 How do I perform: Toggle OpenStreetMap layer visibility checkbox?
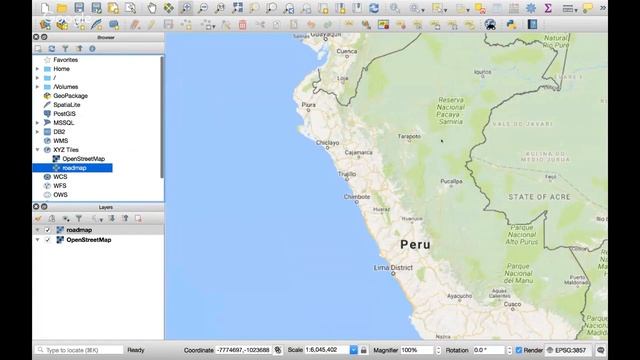(47, 240)
